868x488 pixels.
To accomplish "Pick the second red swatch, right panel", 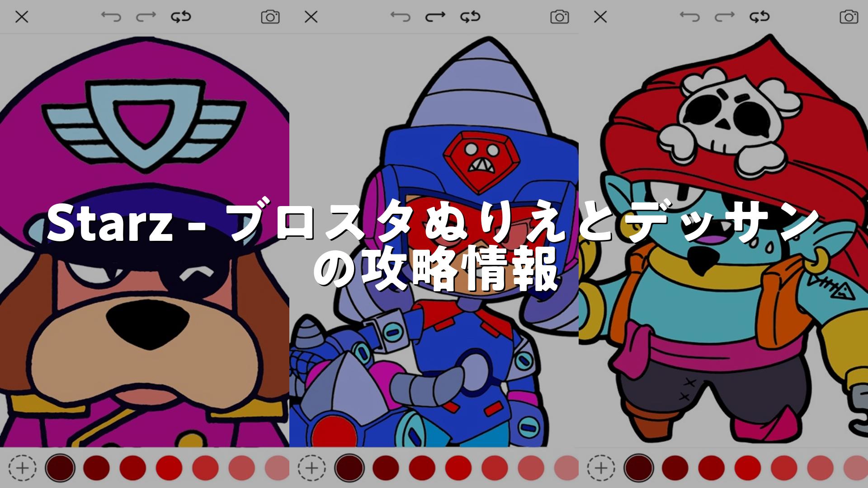I will [675, 468].
